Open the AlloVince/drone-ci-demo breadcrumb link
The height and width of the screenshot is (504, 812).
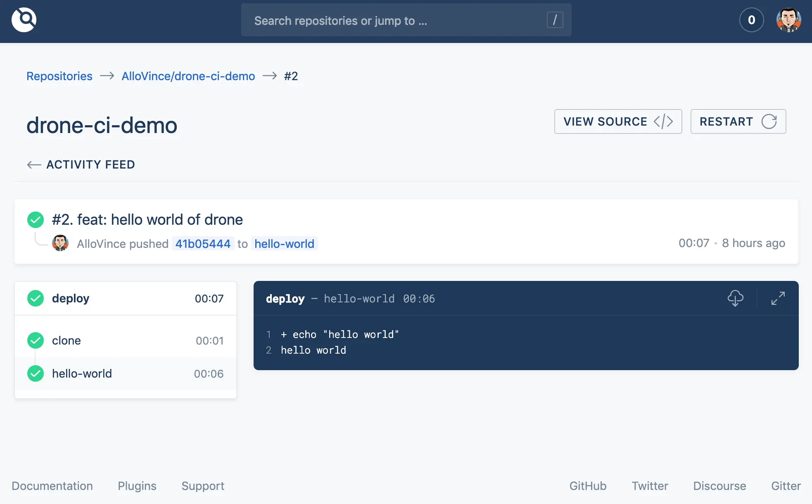point(188,76)
